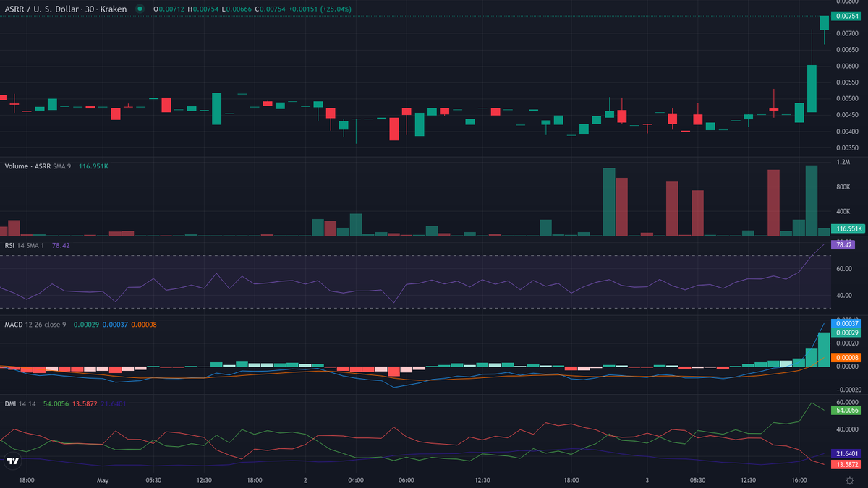Select the DMI 14 14 indicator legend
This screenshot has height=488, width=868.
pos(20,403)
